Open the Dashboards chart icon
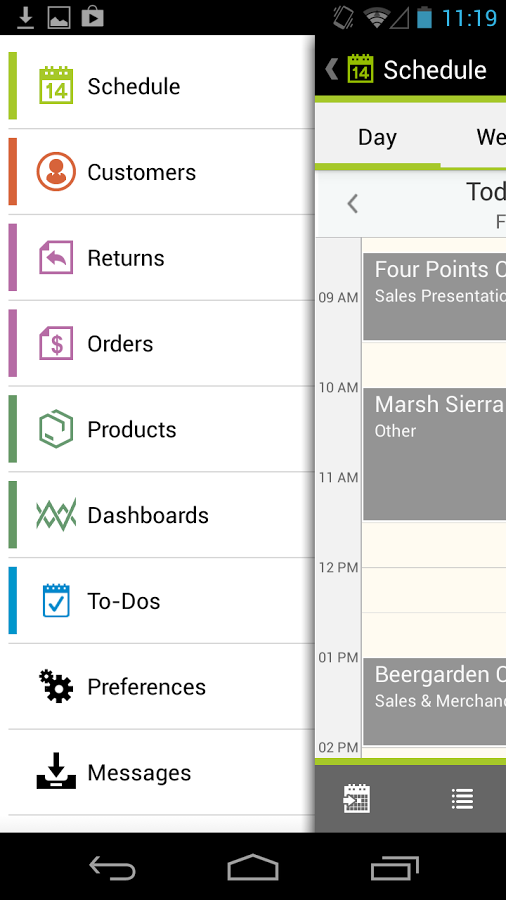Viewport: 506px width, 900px height. click(x=56, y=515)
